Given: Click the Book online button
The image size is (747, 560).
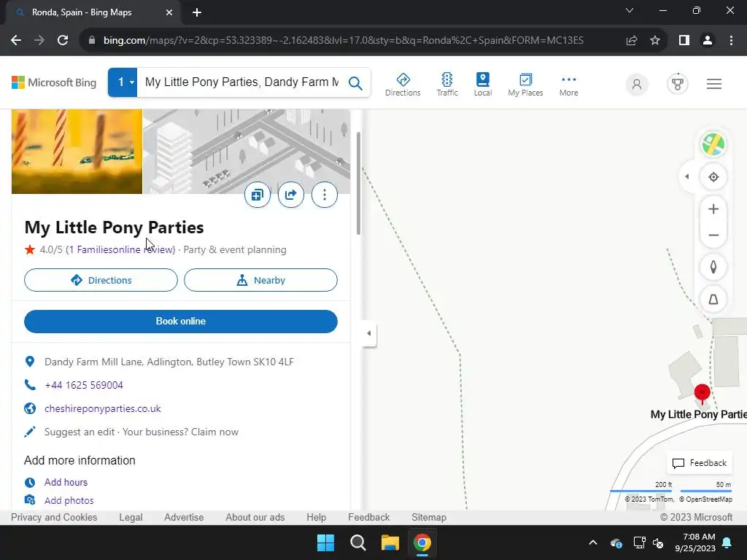Looking at the screenshot, I should (181, 322).
